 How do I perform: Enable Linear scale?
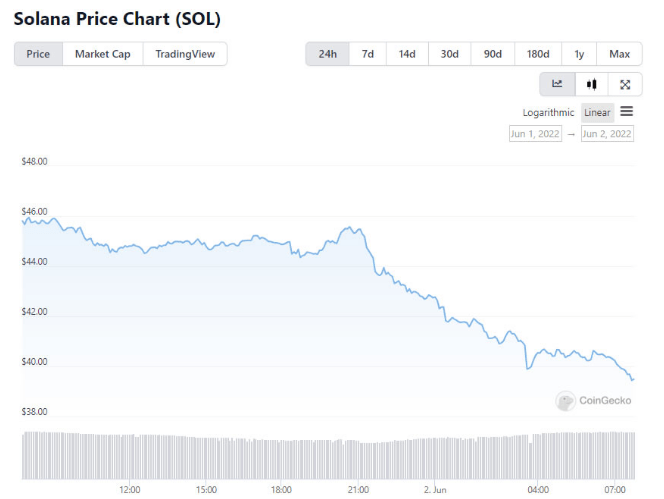coord(597,113)
